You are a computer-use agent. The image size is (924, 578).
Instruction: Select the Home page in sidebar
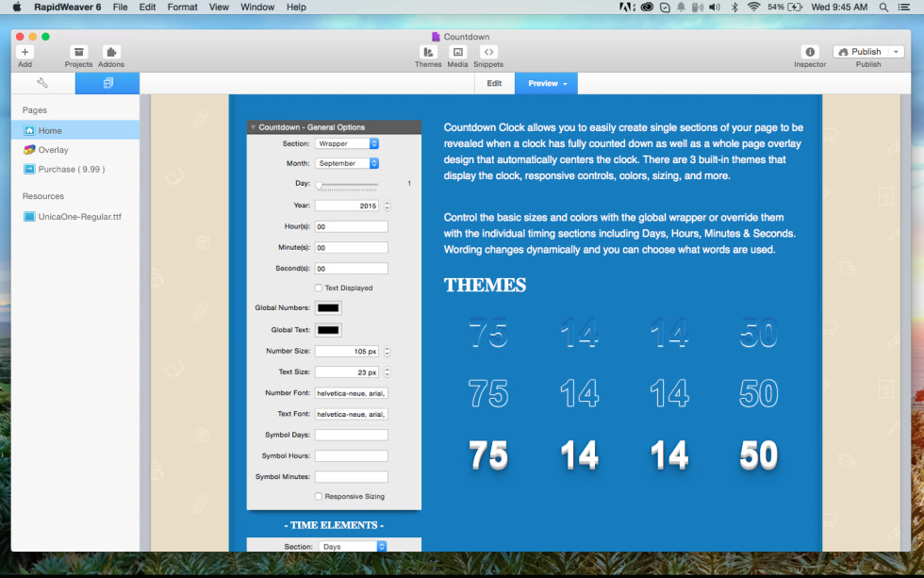point(75,130)
